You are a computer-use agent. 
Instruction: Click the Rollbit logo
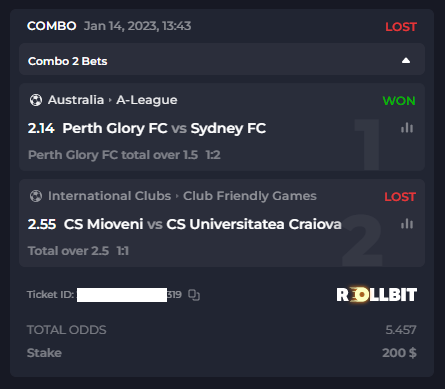tap(377, 295)
